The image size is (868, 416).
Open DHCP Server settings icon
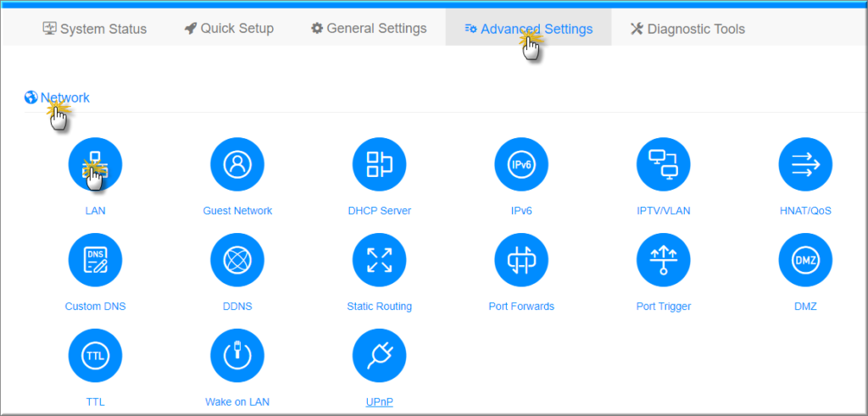coord(379,164)
